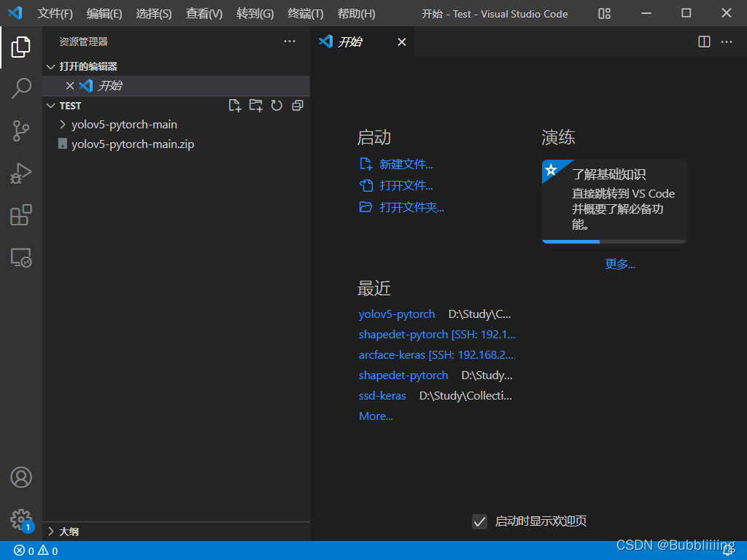
Task: Open the 了解基础知识 walkthrough card
Action: pos(614,201)
